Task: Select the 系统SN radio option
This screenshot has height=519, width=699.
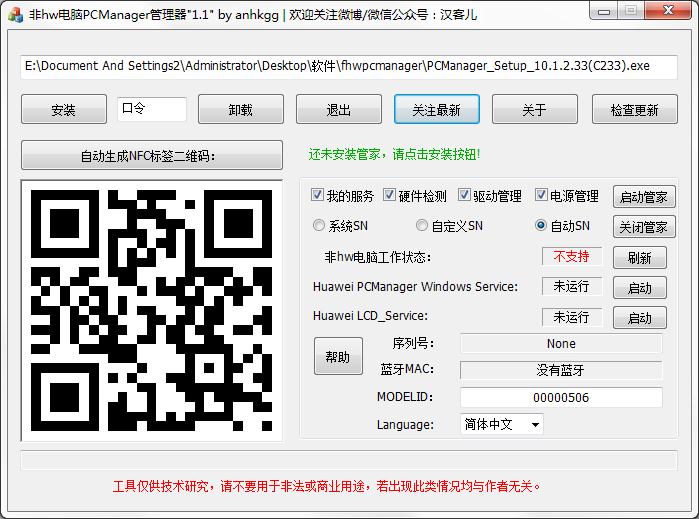Action: pyautogui.click(x=319, y=226)
